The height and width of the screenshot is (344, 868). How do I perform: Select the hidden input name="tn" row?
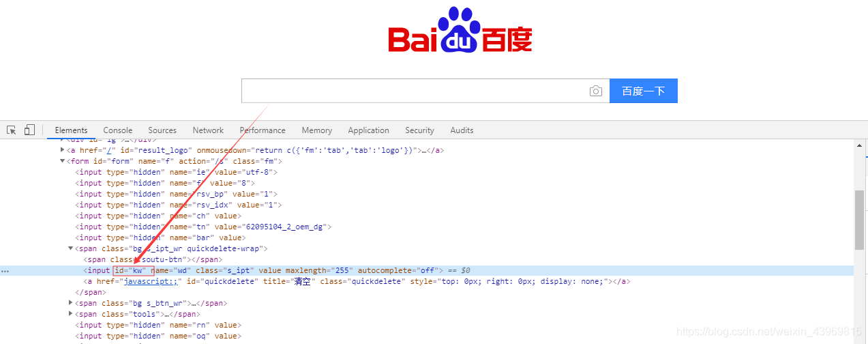click(x=427, y=227)
